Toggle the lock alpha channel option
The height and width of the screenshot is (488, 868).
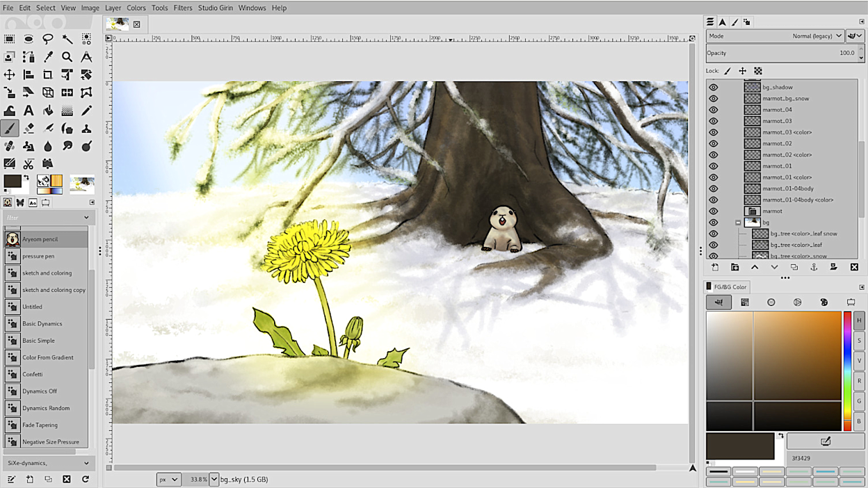pos(758,71)
